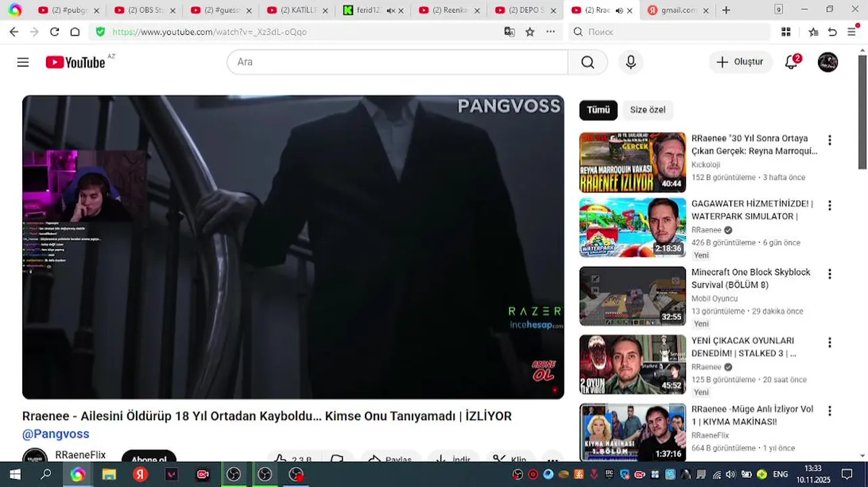Open the browser home page icon
This screenshot has width=868, height=487.
point(75,32)
